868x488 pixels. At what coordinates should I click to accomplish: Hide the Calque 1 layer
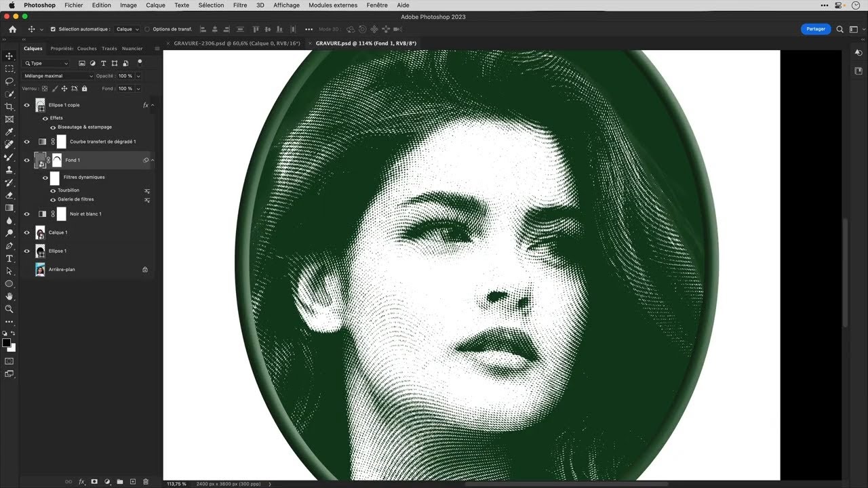click(27, 232)
